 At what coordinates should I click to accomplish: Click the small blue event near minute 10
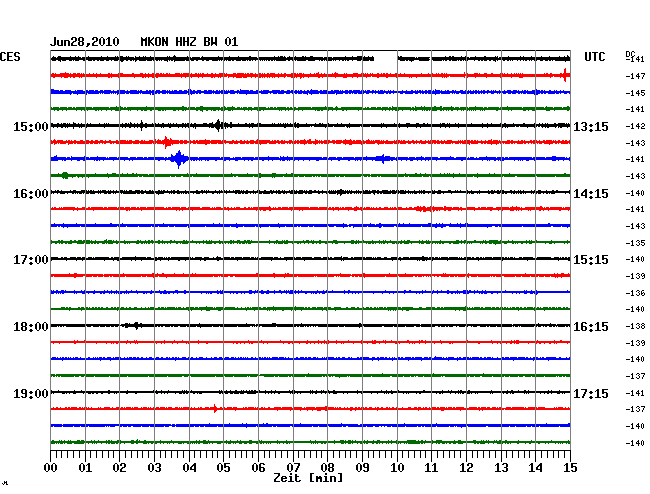(x=383, y=158)
